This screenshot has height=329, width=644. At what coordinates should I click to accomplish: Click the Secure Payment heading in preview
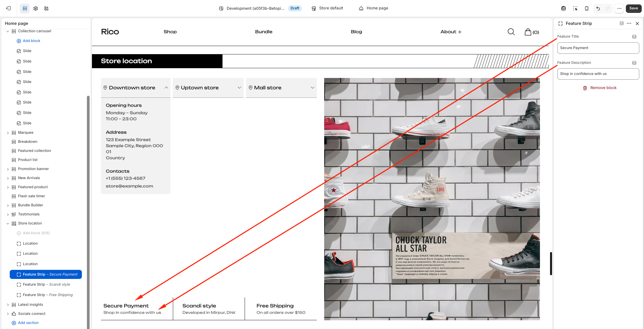click(x=126, y=306)
